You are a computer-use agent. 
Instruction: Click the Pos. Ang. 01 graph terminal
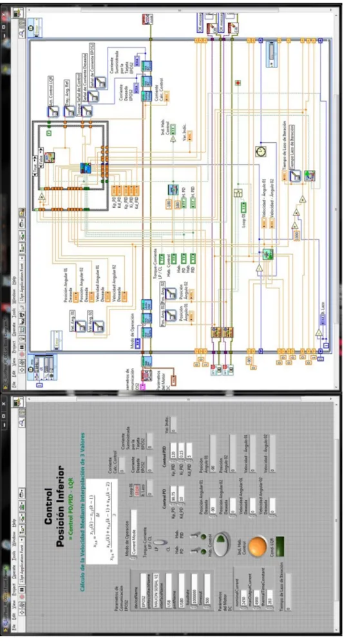tap(171, 315)
